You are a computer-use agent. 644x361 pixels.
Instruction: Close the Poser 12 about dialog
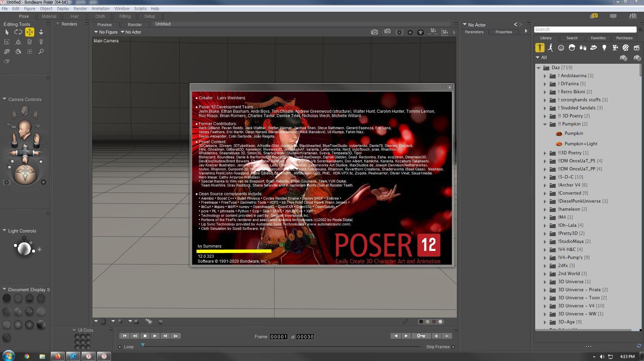(449, 88)
